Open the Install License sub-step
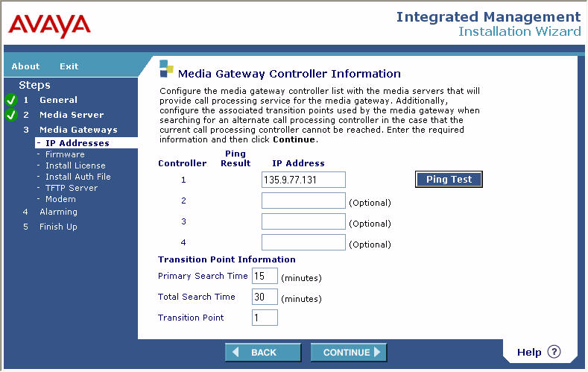Screen dimensions: 588x372 pos(75,165)
